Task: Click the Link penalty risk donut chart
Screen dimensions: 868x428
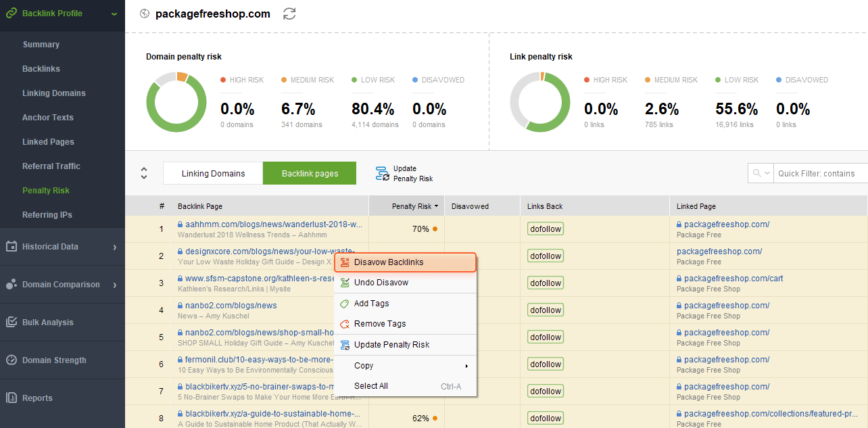Action: [539, 102]
